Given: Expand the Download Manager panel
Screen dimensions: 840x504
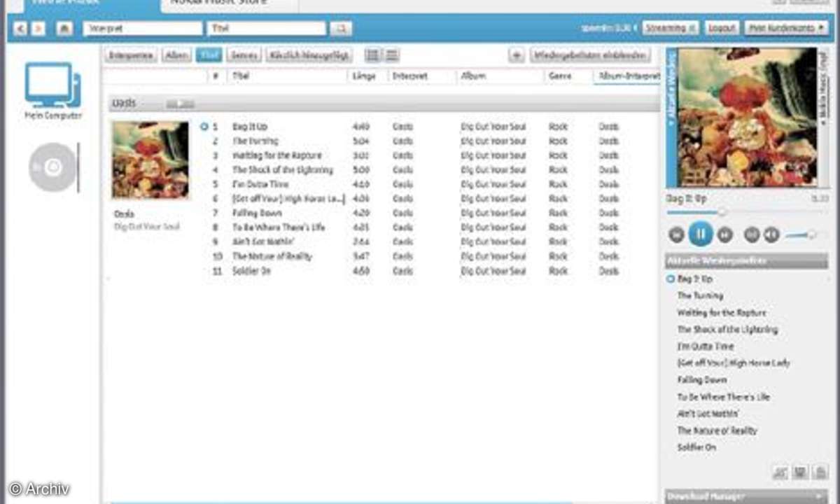Looking at the screenshot, I should (746, 496).
